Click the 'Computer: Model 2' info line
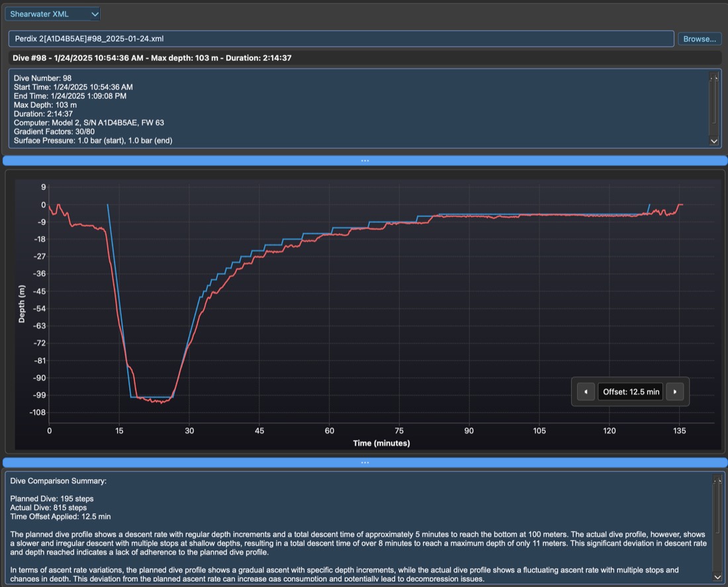Screen dimensions: 728x587 [x=89, y=122]
